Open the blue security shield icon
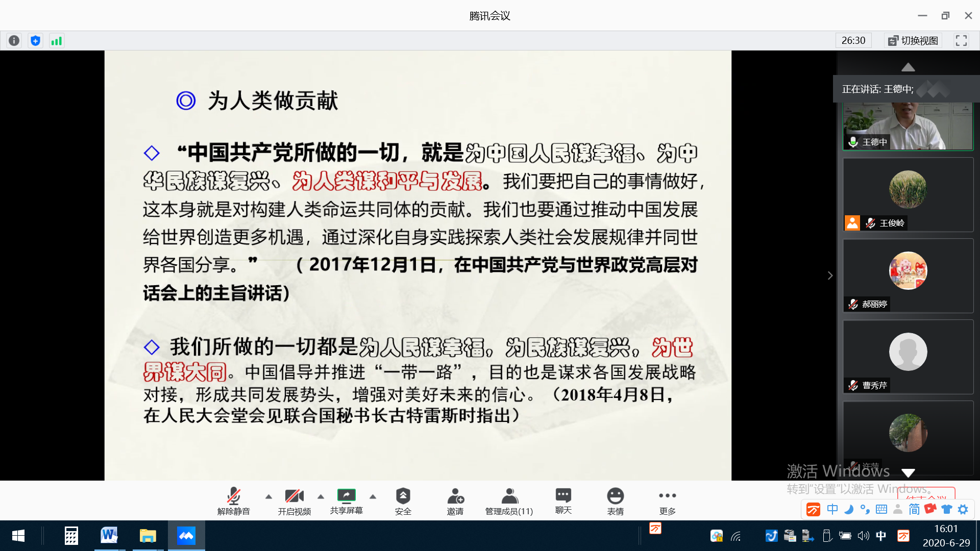980x551 pixels. (x=35, y=41)
